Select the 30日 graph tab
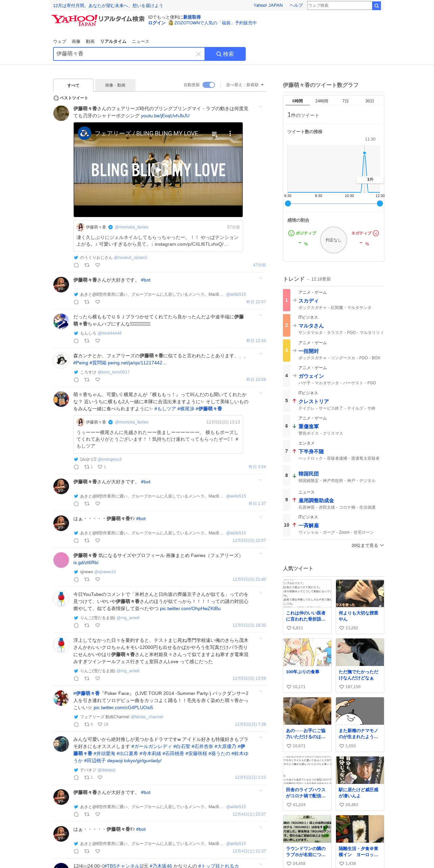This screenshot has height=868, width=434. [x=369, y=101]
